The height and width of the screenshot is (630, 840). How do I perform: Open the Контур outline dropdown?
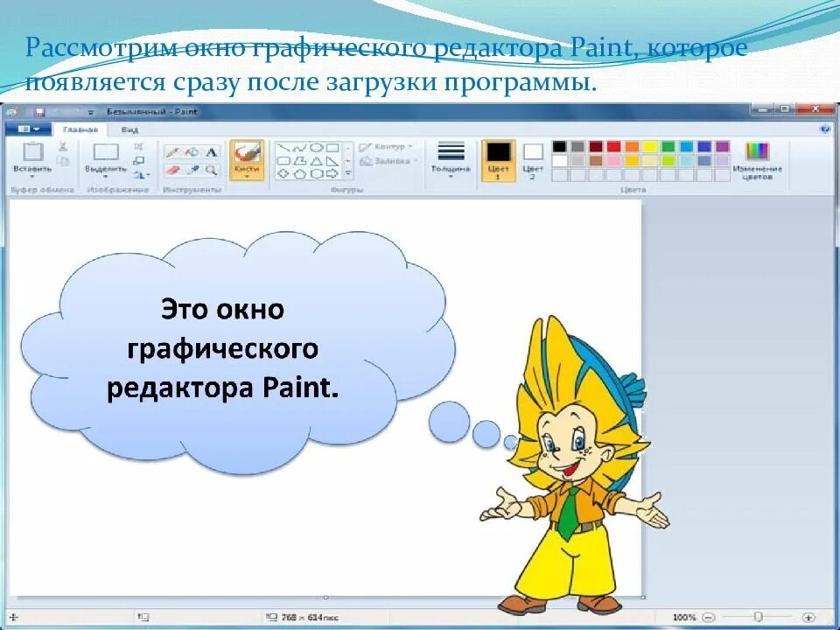386,147
